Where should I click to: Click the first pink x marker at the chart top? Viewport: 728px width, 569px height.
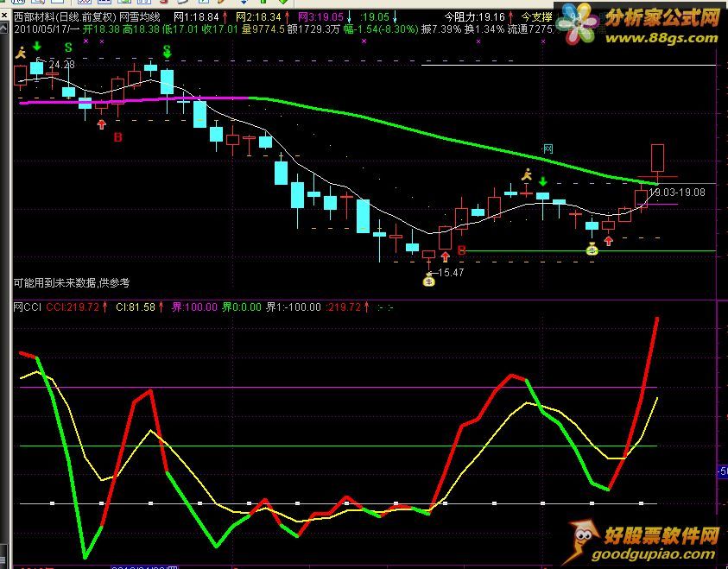85,41
